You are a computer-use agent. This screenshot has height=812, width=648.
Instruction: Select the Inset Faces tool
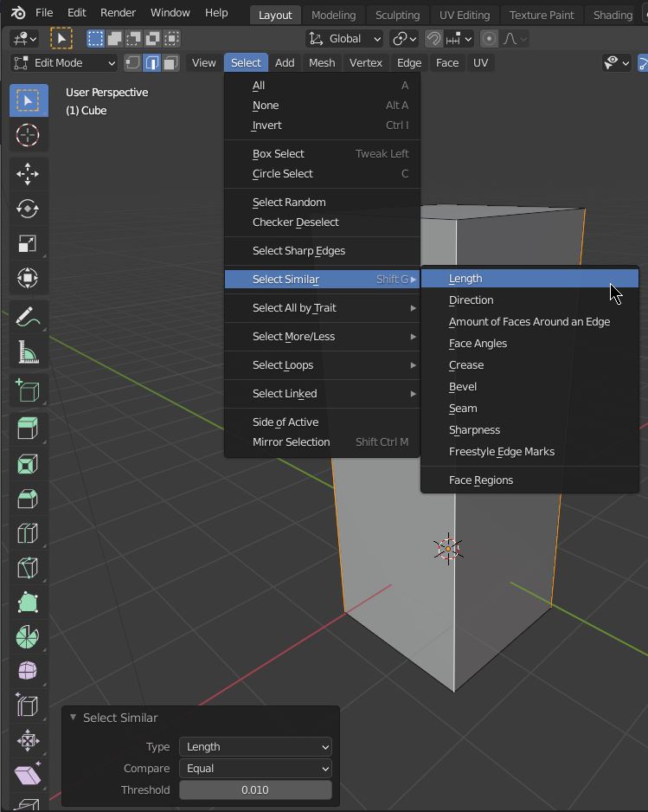click(x=29, y=463)
